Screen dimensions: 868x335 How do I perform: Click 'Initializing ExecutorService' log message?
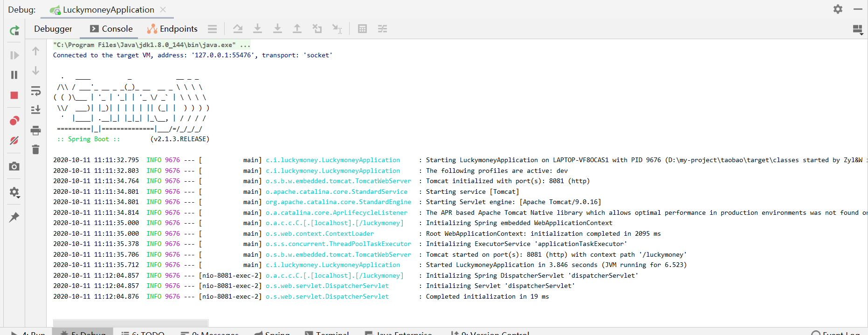click(x=526, y=244)
